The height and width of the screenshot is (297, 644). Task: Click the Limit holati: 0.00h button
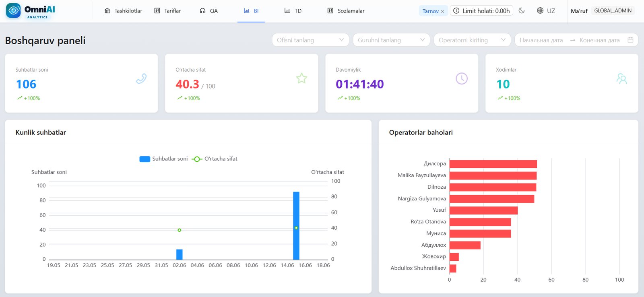click(481, 11)
